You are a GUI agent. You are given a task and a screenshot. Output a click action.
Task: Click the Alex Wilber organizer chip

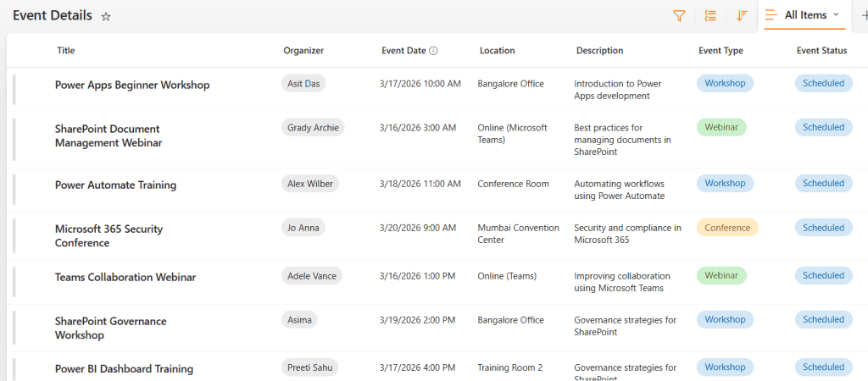pos(310,183)
